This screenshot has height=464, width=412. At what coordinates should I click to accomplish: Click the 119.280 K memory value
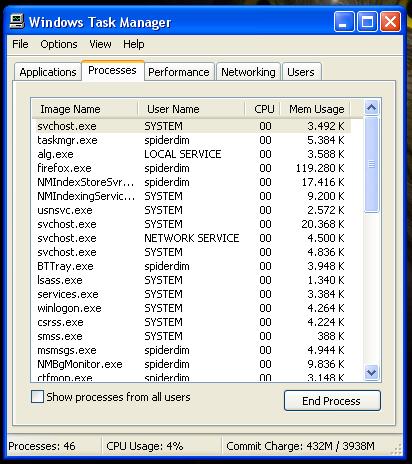pos(320,168)
